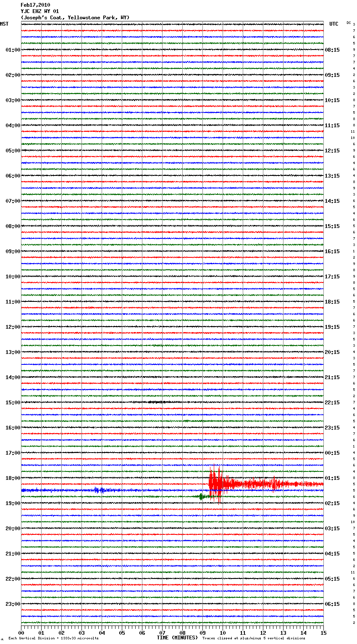
Task: Click the 02:15 UTC time label
Action: (332, 503)
